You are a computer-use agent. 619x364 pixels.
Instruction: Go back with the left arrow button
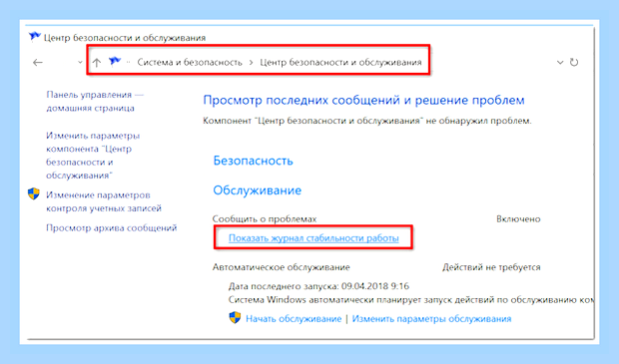coord(38,62)
